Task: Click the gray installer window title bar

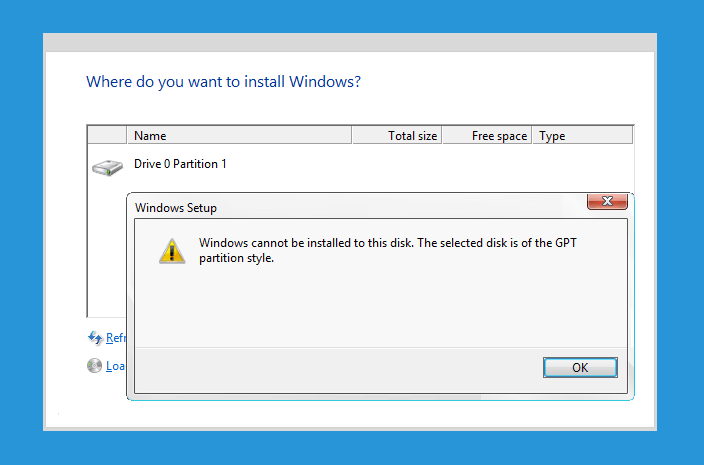Action: 350,43
